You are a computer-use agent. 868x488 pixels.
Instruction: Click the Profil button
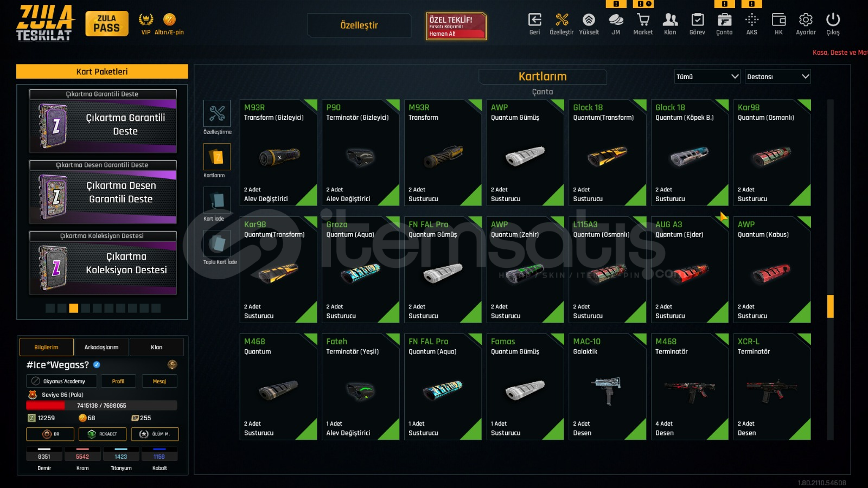click(118, 381)
